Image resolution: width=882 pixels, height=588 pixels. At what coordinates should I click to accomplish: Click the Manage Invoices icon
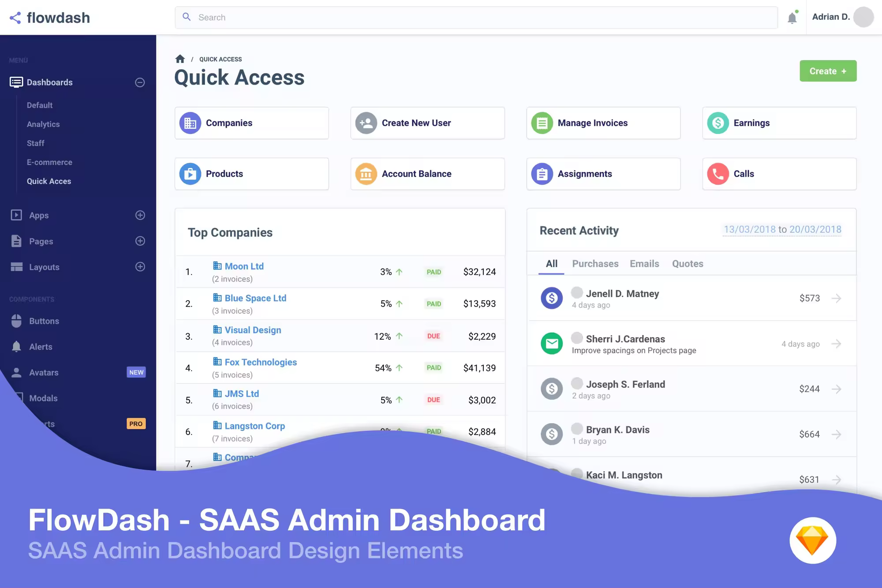542,123
